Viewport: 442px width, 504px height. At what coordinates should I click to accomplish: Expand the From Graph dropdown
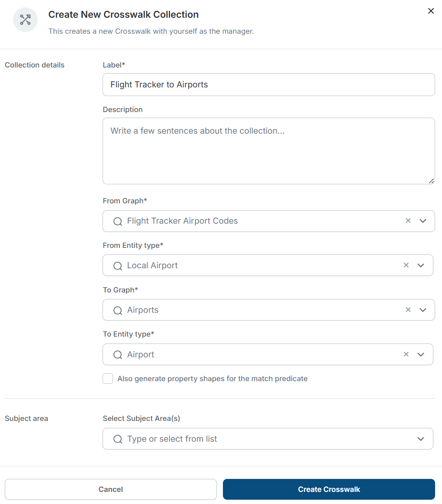pyautogui.click(x=423, y=221)
